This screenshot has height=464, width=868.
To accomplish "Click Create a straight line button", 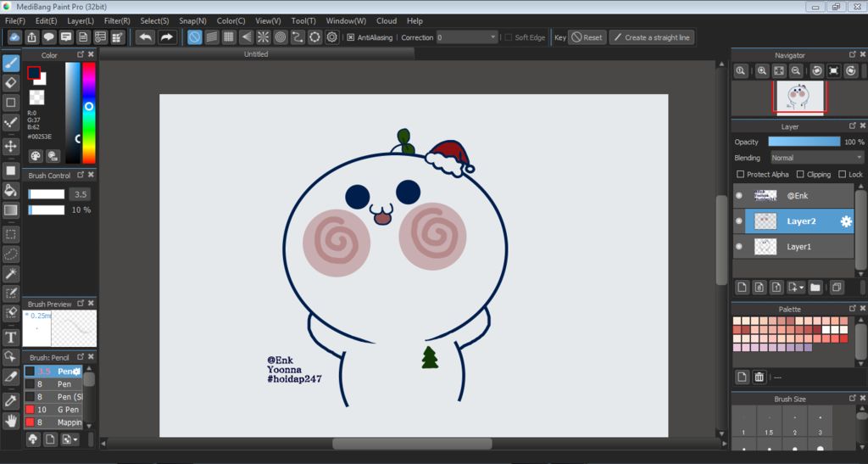I will pos(652,37).
